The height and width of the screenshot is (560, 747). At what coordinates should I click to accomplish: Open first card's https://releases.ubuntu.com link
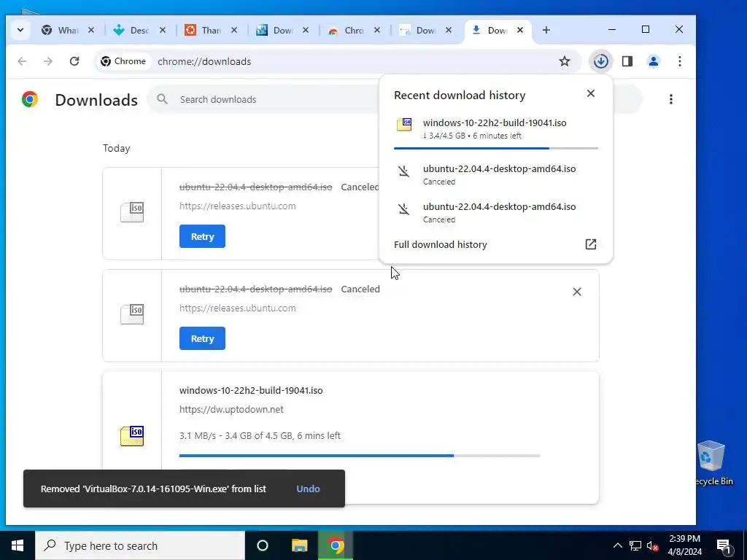point(238,206)
